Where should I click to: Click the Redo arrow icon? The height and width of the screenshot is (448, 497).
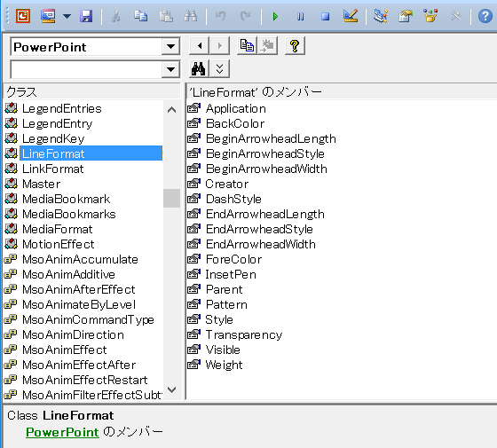point(245,16)
